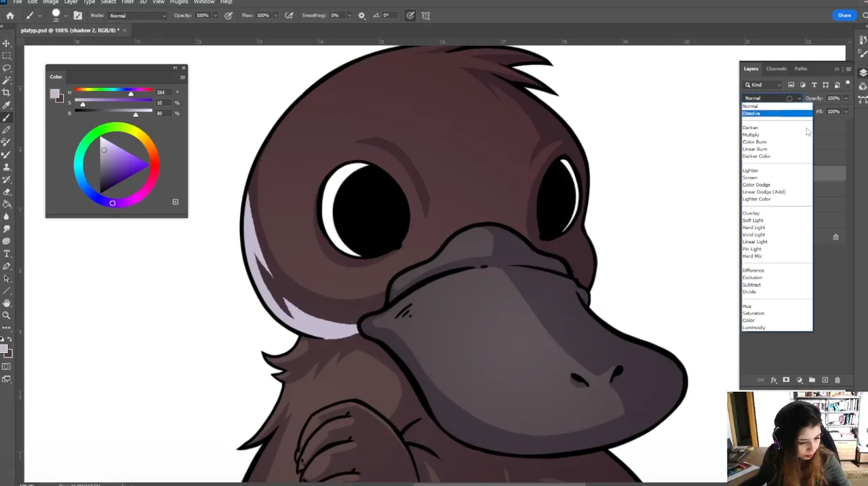Click the hue slider in Color panel
The image size is (868, 486).
pos(114,89)
